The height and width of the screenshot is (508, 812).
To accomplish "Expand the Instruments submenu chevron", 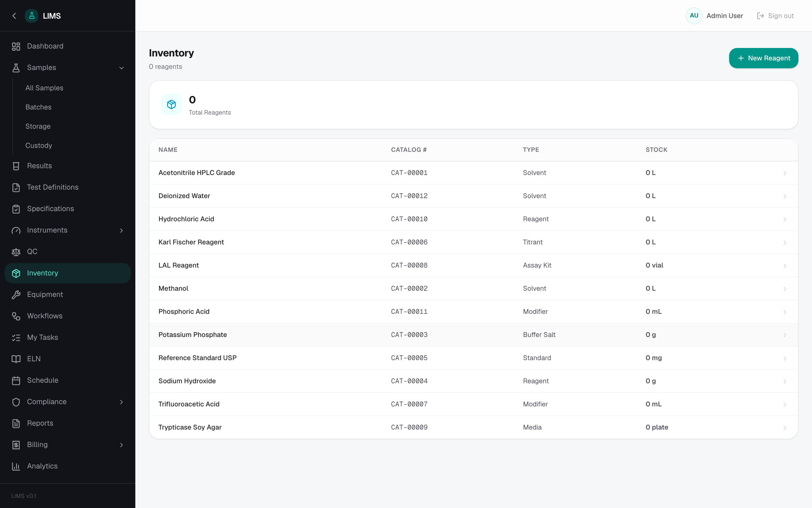I will point(122,231).
